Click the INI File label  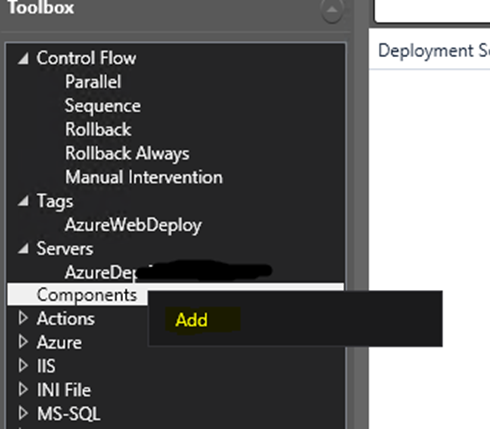click(x=64, y=390)
